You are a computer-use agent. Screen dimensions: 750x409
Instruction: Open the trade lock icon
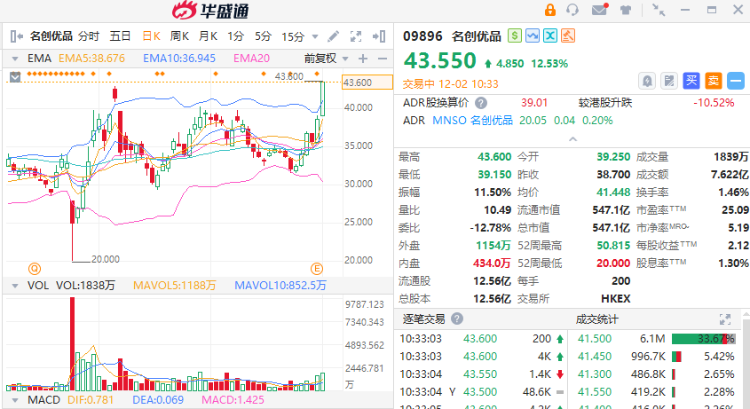(x=550, y=10)
